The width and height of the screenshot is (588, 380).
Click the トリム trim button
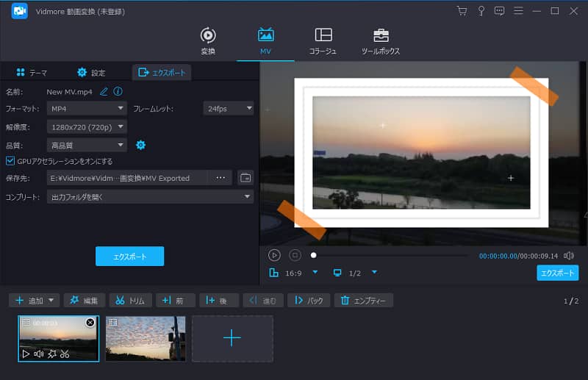pyautogui.click(x=131, y=301)
